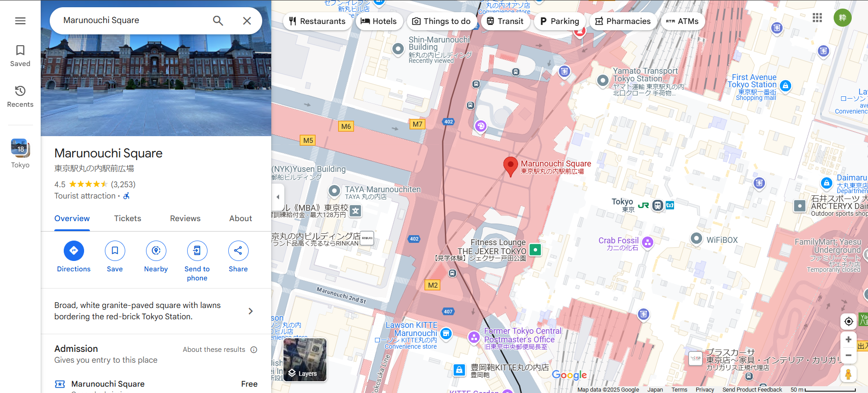This screenshot has height=393, width=868.
Task: Filter map by Transit chip
Action: [505, 21]
